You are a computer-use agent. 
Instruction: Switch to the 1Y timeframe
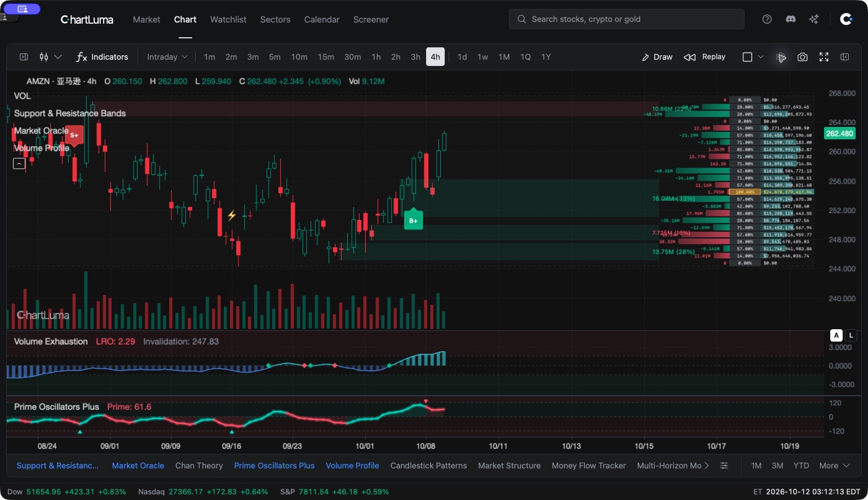(x=546, y=57)
